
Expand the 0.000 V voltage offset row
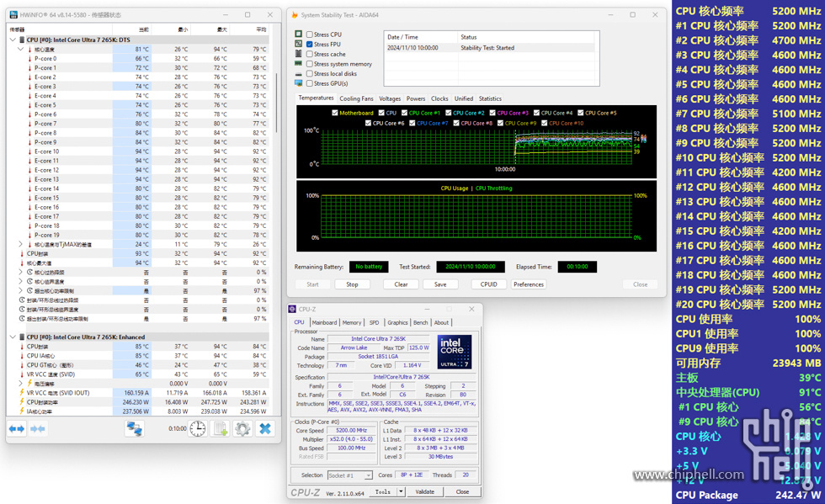20,384
